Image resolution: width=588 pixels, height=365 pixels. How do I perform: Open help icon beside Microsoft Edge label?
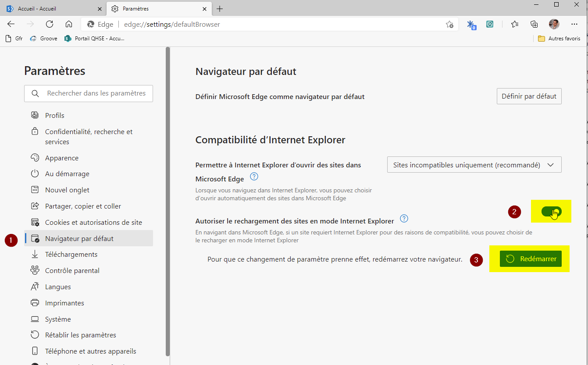[254, 177]
